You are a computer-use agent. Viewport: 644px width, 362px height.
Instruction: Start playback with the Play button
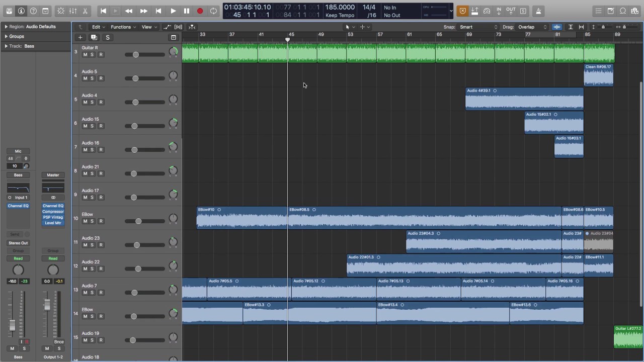click(173, 11)
